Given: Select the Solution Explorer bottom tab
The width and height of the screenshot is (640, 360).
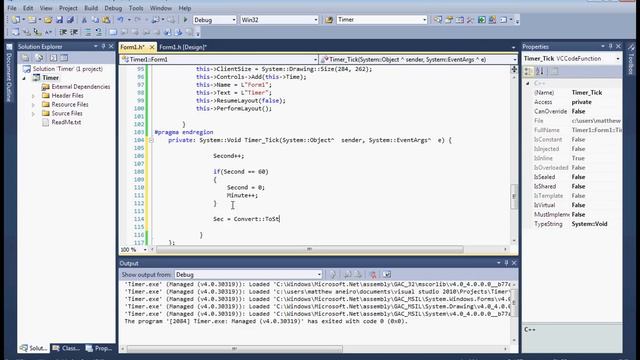Looking at the screenshot, I should pyautogui.click(x=33, y=348).
